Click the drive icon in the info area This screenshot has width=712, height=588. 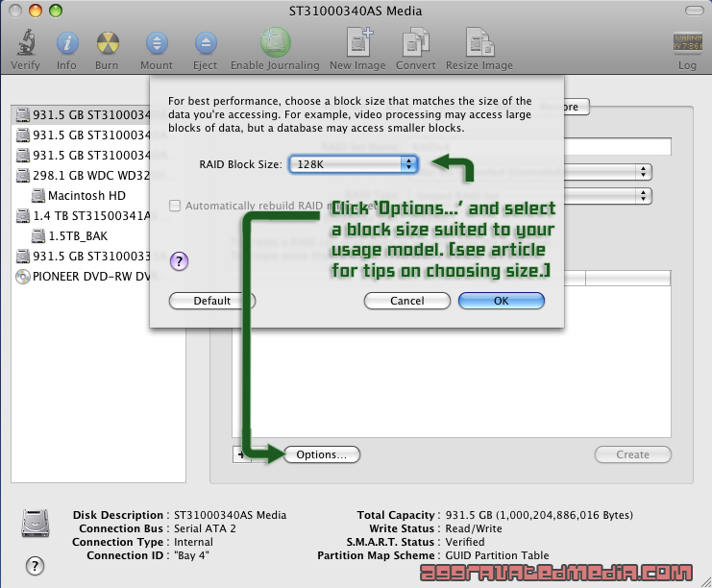(x=36, y=523)
